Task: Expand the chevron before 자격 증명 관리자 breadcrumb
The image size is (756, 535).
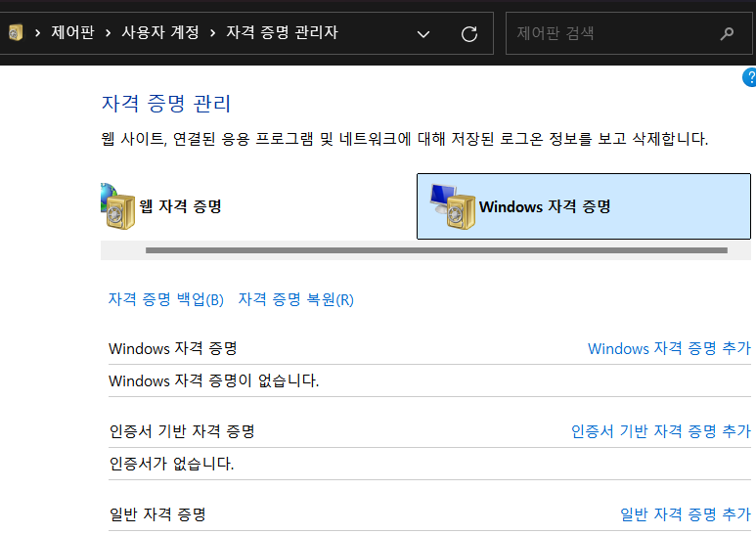Action: click(212, 33)
